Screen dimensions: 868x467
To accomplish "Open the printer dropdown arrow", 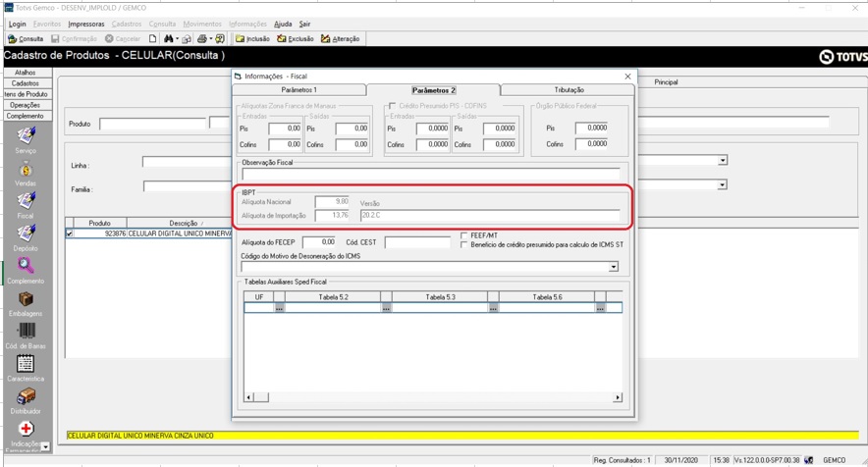I will click(211, 38).
